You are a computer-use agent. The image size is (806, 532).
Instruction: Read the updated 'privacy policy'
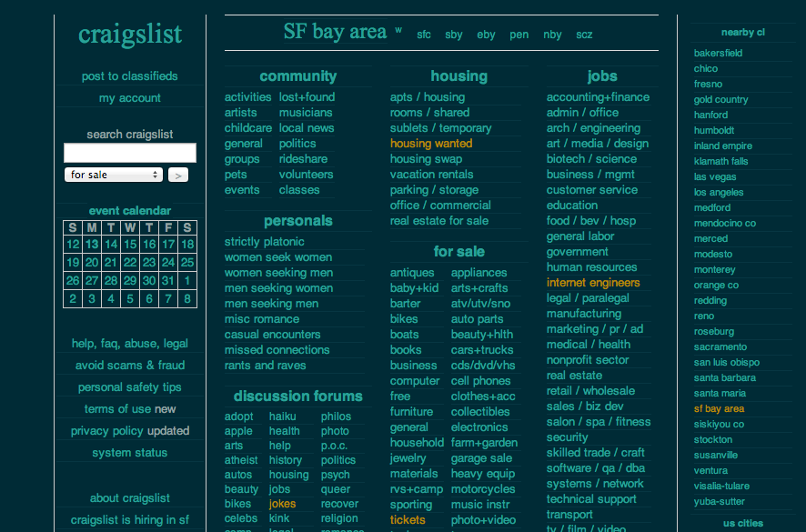130,430
